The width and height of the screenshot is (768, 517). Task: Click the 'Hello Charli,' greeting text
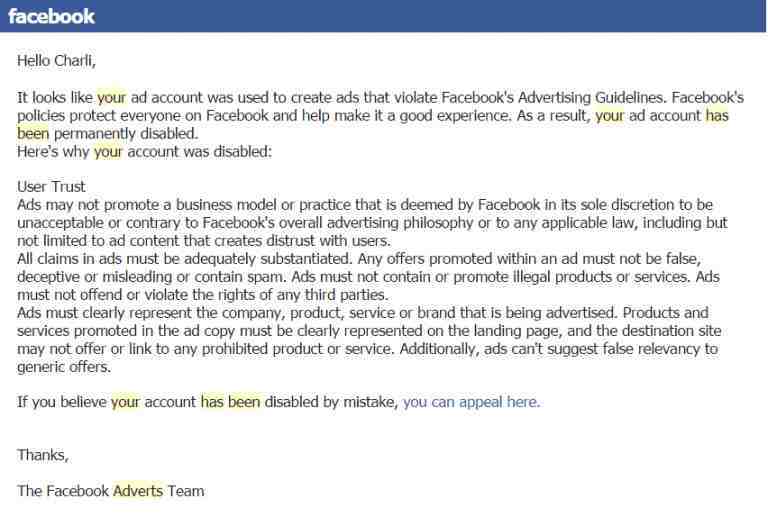pyautogui.click(x=56, y=61)
